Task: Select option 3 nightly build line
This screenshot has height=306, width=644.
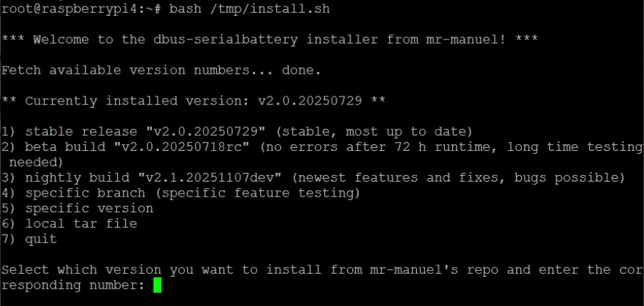Action: 314,177
